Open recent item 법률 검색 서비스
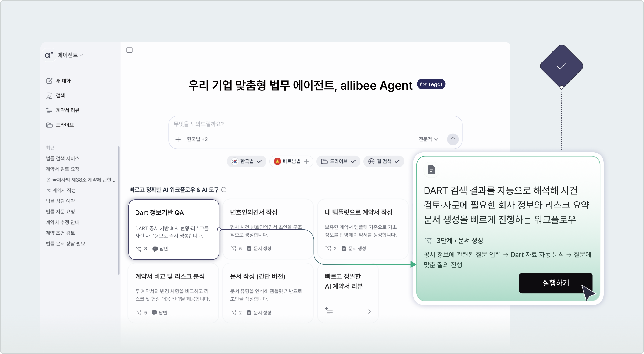The image size is (644, 354). coord(63,158)
